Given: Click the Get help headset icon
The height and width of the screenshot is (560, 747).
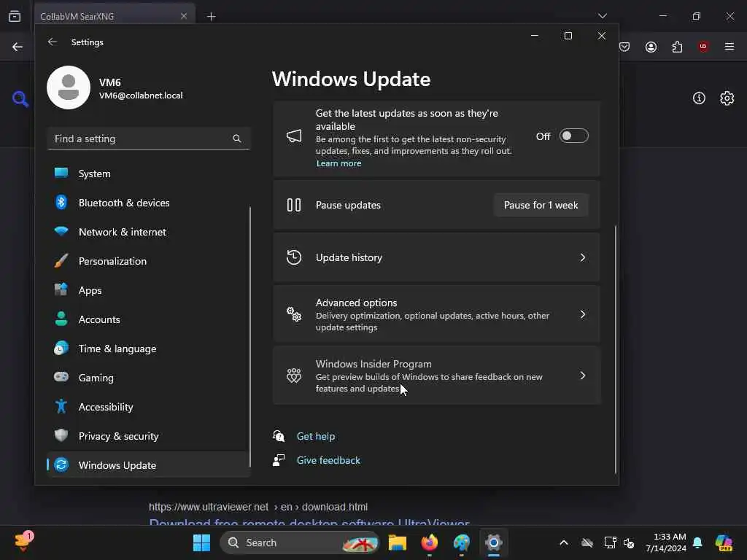Looking at the screenshot, I should pyautogui.click(x=279, y=436).
